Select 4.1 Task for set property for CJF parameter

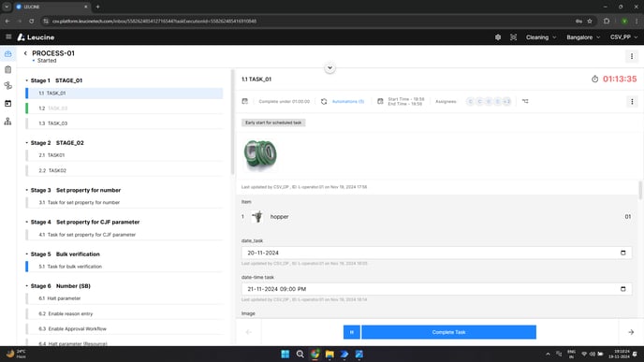point(124,235)
